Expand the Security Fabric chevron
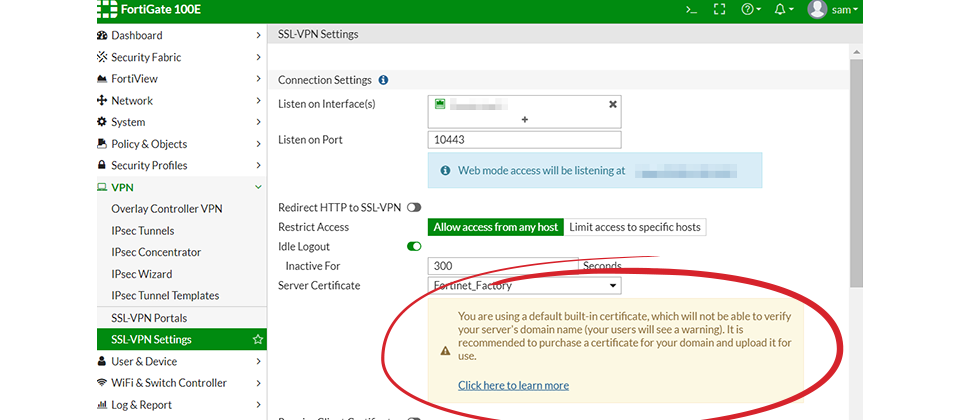 (258, 57)
